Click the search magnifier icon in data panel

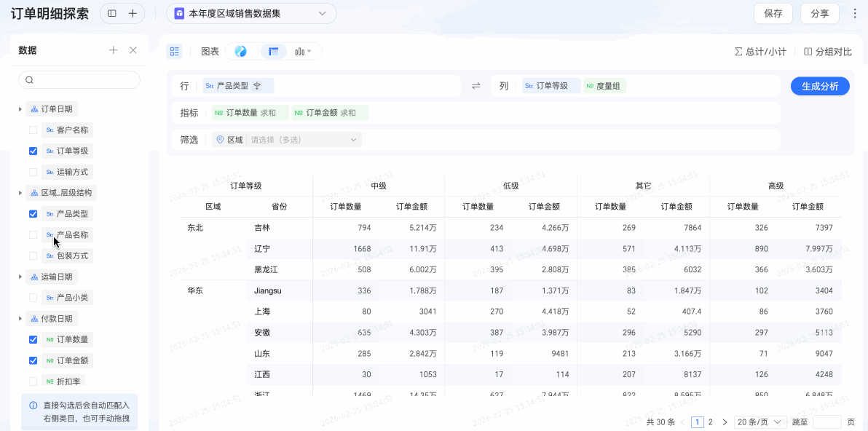coord(30,79)
